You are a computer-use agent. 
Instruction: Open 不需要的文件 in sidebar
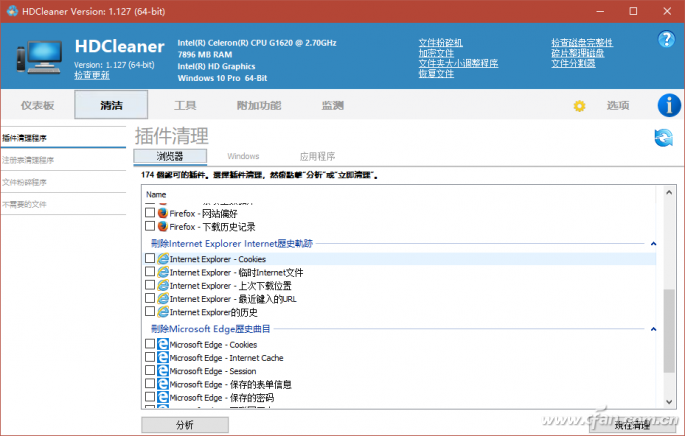point(63,204)
